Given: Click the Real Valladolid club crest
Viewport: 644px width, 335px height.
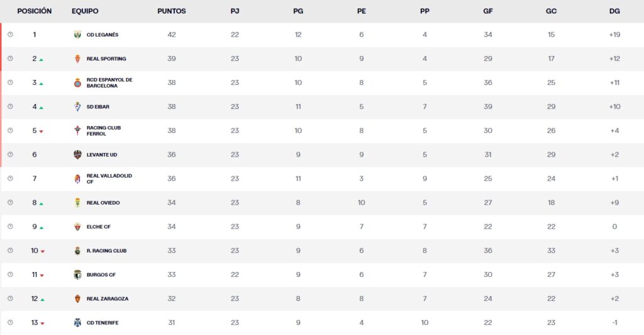Looking at the screenshot, I should coord(77,179).
